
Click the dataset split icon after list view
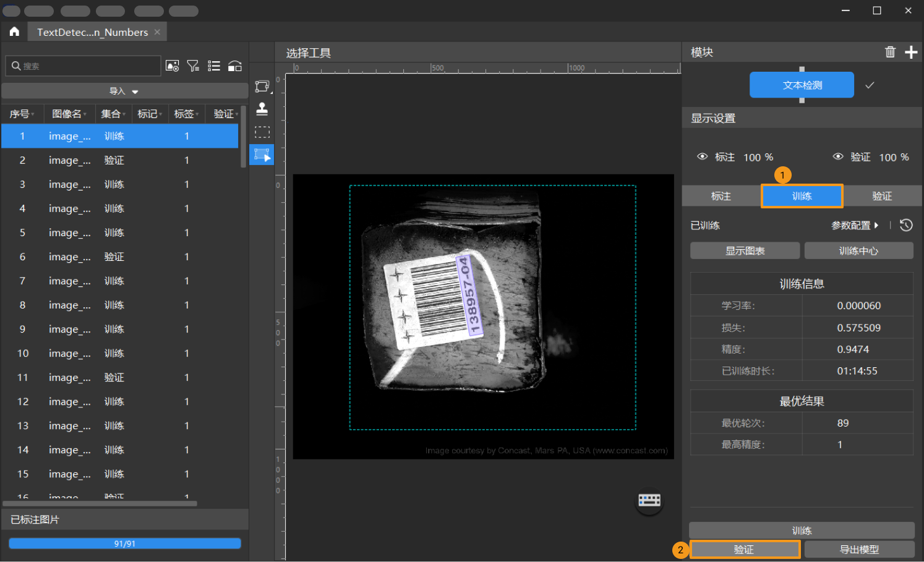coord(235,66)
